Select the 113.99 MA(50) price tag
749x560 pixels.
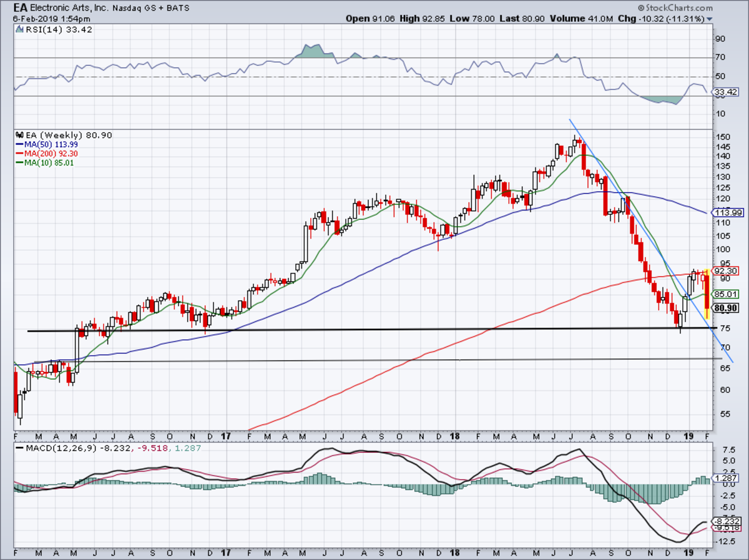pos(728,213)
